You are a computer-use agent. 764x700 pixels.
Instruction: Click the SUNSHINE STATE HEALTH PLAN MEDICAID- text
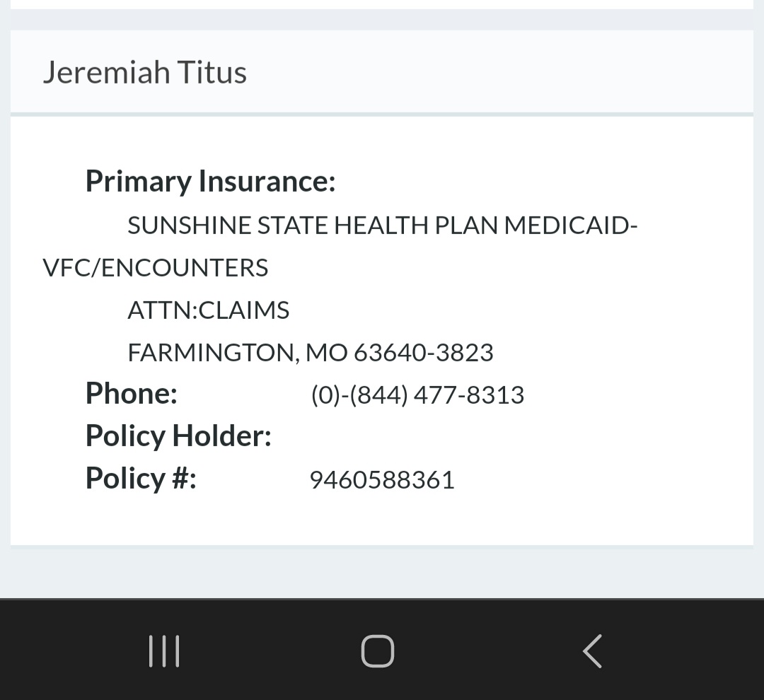point(383,226)
